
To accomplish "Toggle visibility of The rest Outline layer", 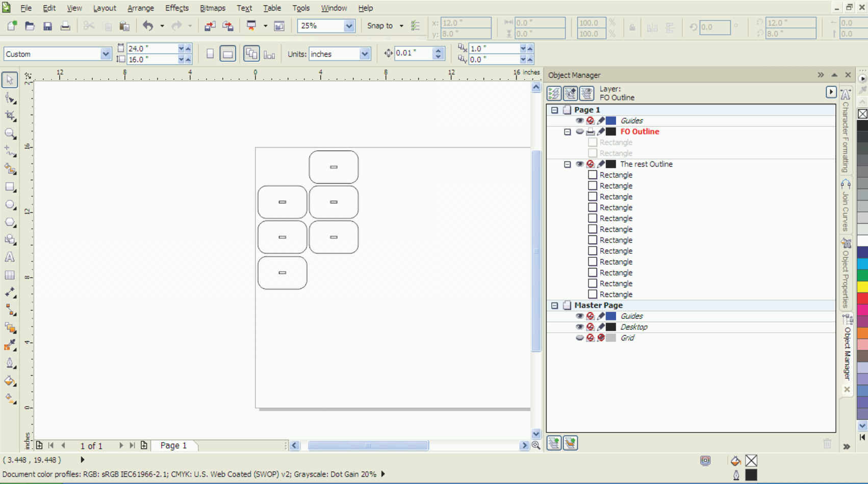I will 579,164.
